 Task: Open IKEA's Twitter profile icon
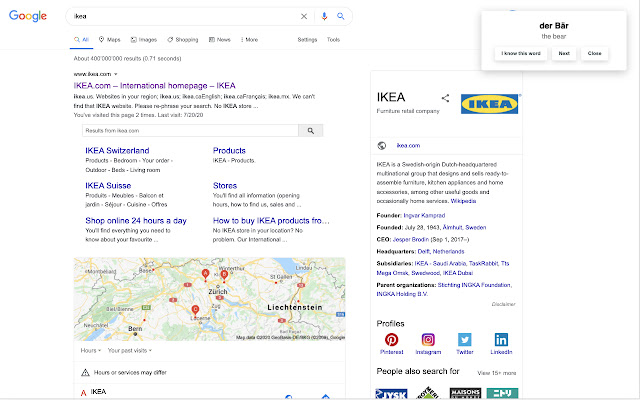(464, 340)
